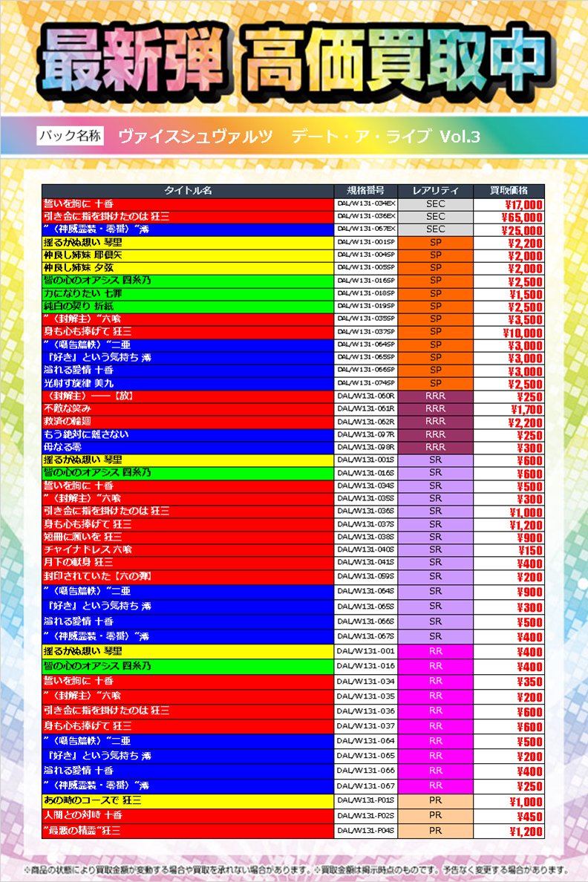This screenshot has width=588, height=882.
Task: Click the ¥25,000 buy price
Action: [523, 231]
